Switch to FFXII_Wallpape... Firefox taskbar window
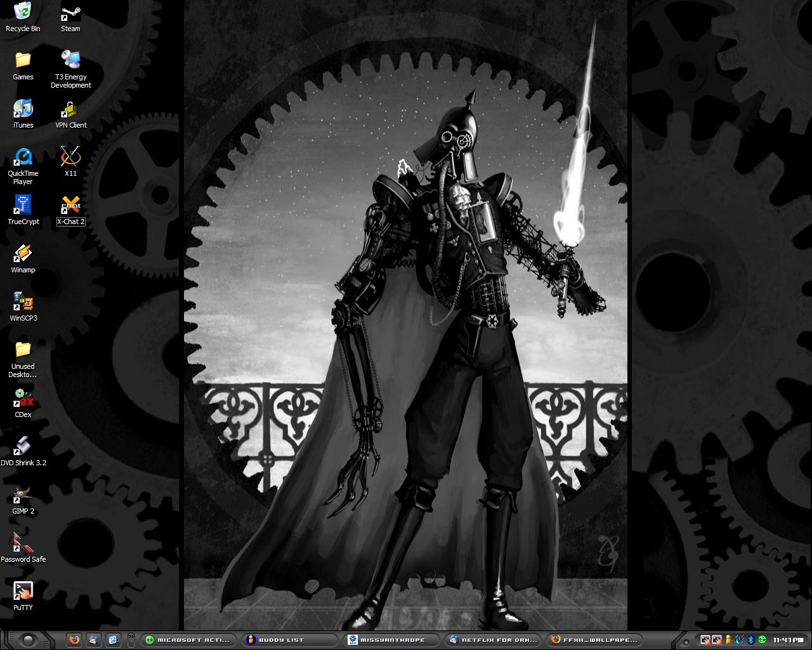The image size is (812, 650). [594, 639]
